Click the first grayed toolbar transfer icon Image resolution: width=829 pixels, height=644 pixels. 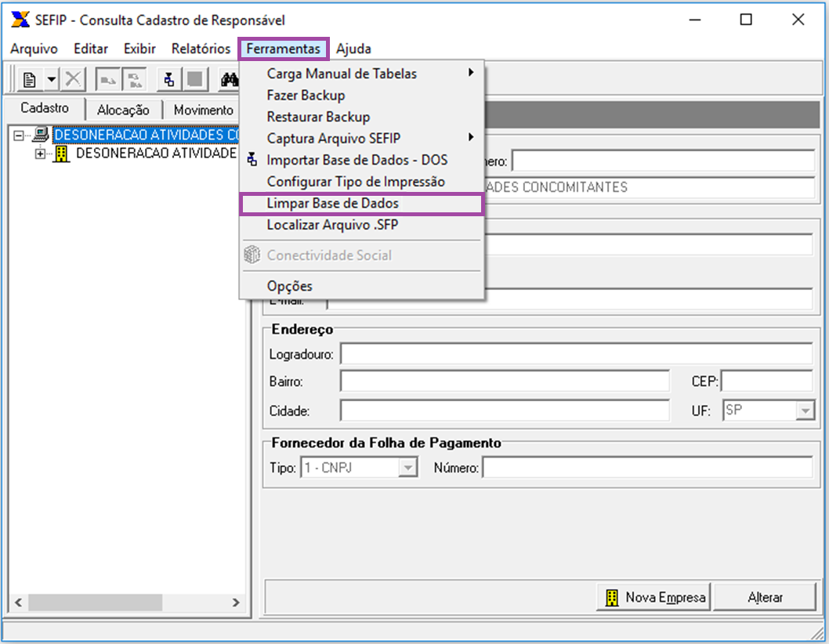[108, 80]
